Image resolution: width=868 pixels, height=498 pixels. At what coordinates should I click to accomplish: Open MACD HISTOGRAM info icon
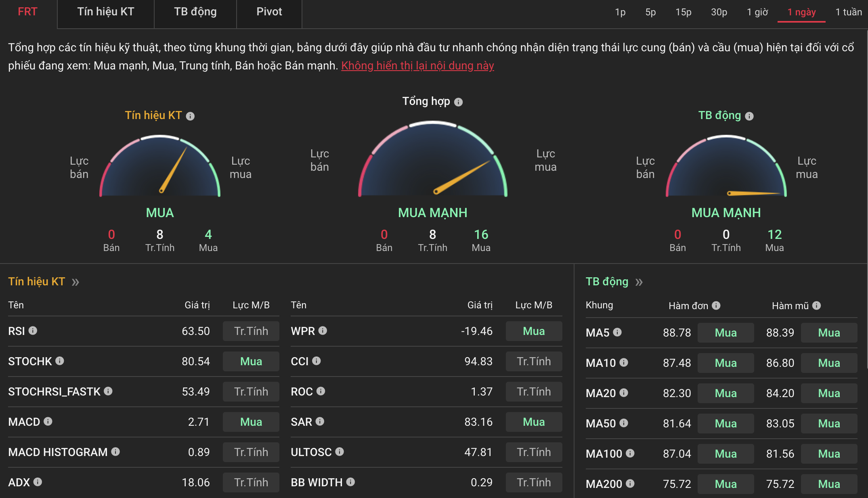[115, 452]
